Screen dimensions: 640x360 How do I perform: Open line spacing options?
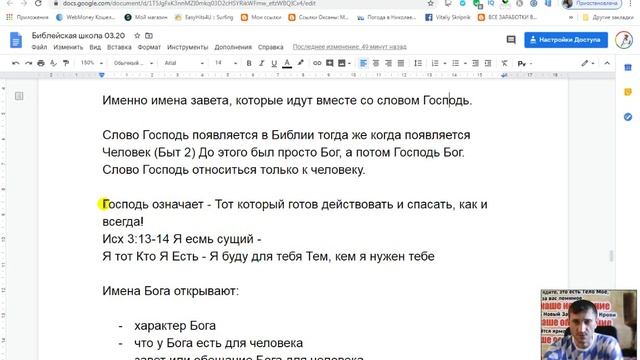[x=418, y=63]
